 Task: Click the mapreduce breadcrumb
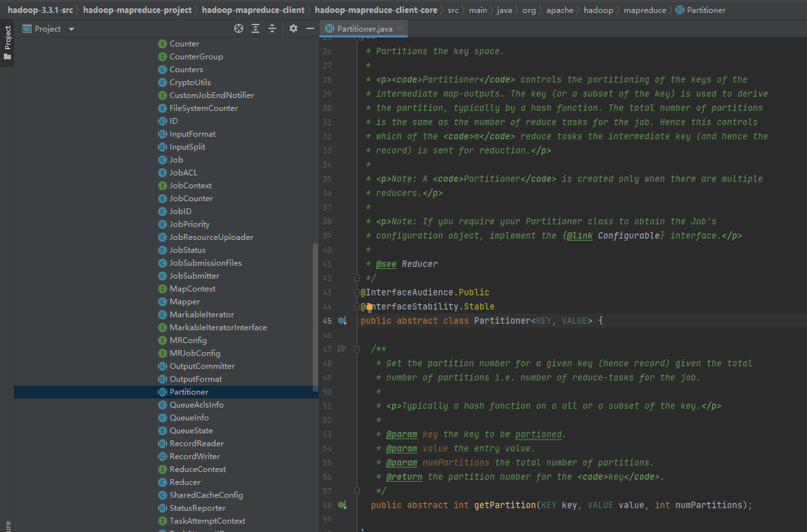coord(645,10)
